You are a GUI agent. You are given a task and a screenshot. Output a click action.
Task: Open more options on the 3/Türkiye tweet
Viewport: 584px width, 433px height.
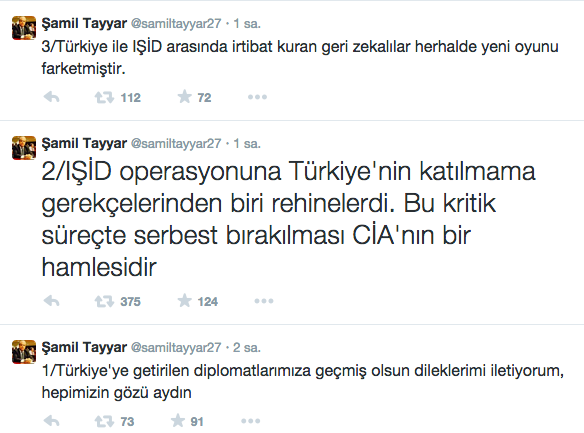257,97
